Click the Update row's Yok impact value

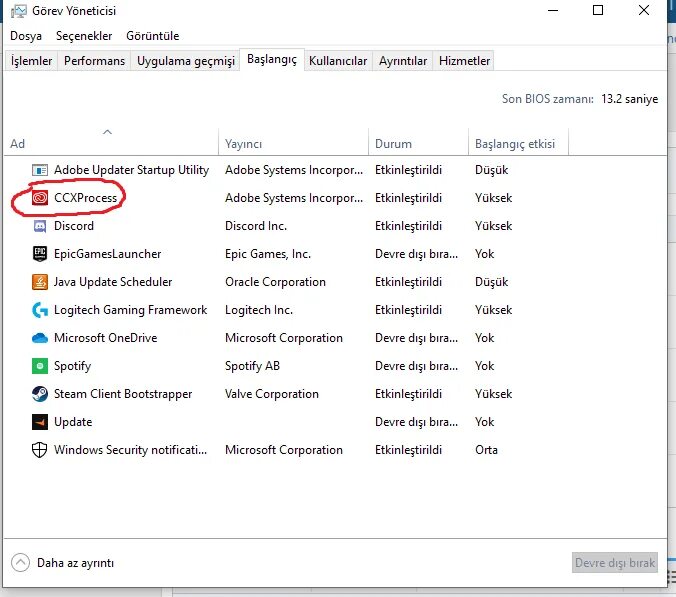click(485, 422)
